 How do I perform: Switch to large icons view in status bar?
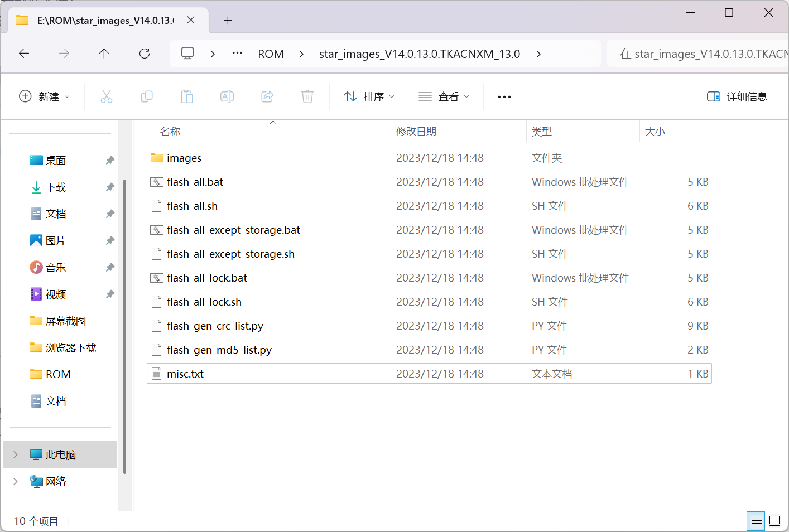[774, 521]
